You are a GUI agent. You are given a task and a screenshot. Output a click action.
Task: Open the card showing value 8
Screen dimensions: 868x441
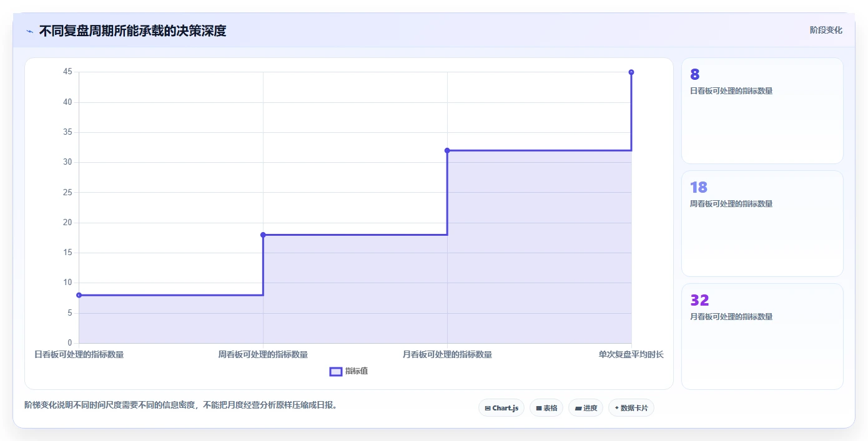pos(762,111)
